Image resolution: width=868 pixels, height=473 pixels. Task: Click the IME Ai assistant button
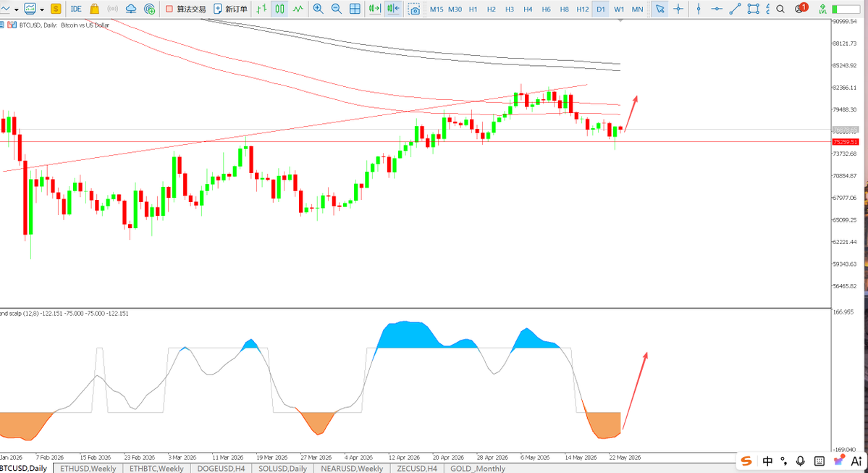tap(856, 461)
